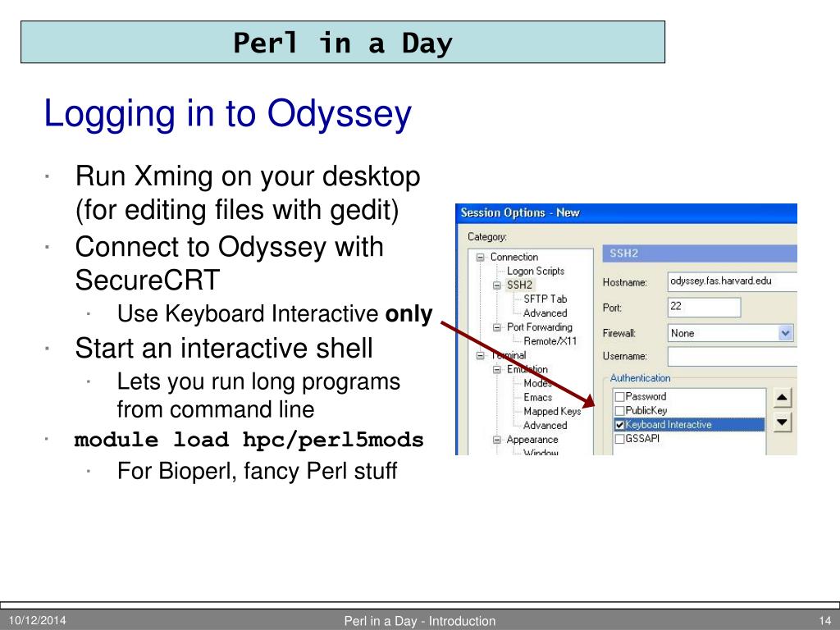
Task: Click the footer date 10/12/2014
Action: coord(38,620)
